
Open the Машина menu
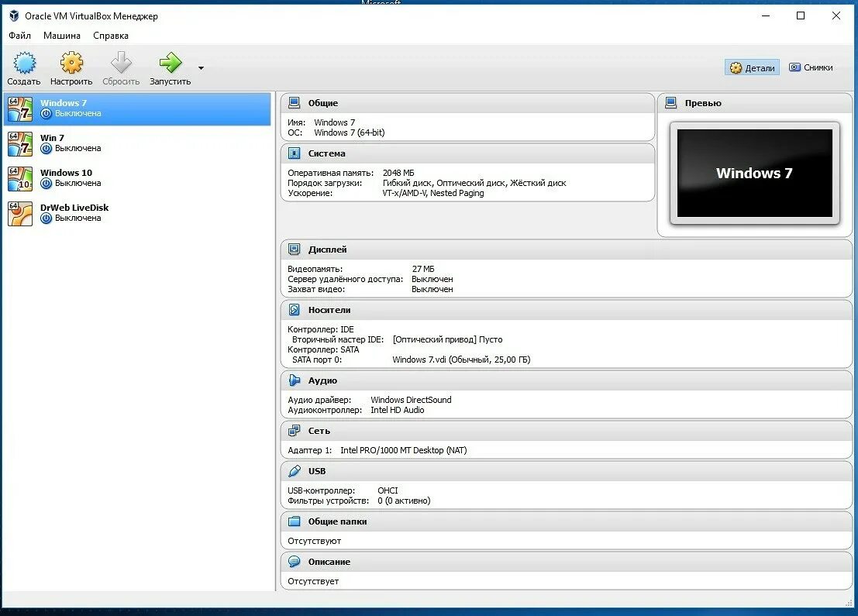point(62,36)
